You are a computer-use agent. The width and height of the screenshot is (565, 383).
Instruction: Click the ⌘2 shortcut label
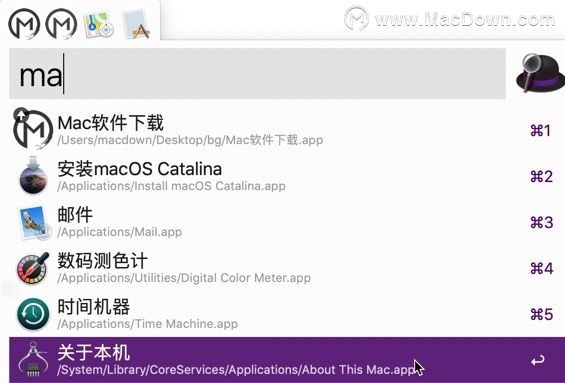(x=541, y=177)
